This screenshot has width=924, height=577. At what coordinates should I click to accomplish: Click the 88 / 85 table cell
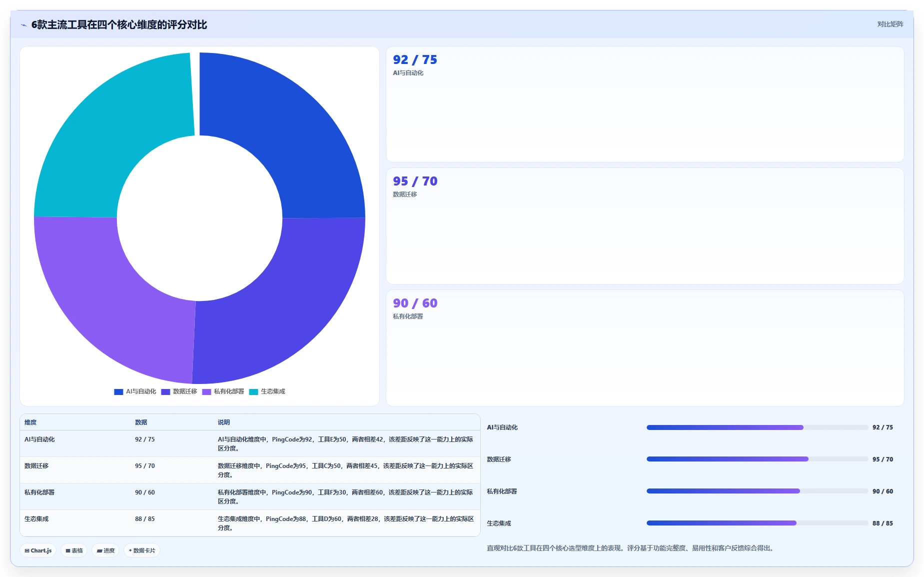[145, 519]
